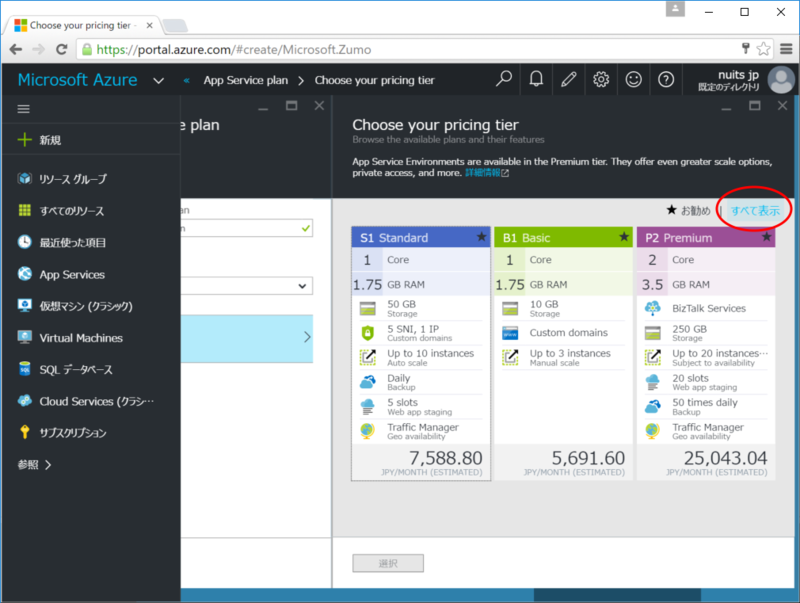The image size is (800, 603).
Task: Show all tiers with すべて表示
Action: (755, 210)
